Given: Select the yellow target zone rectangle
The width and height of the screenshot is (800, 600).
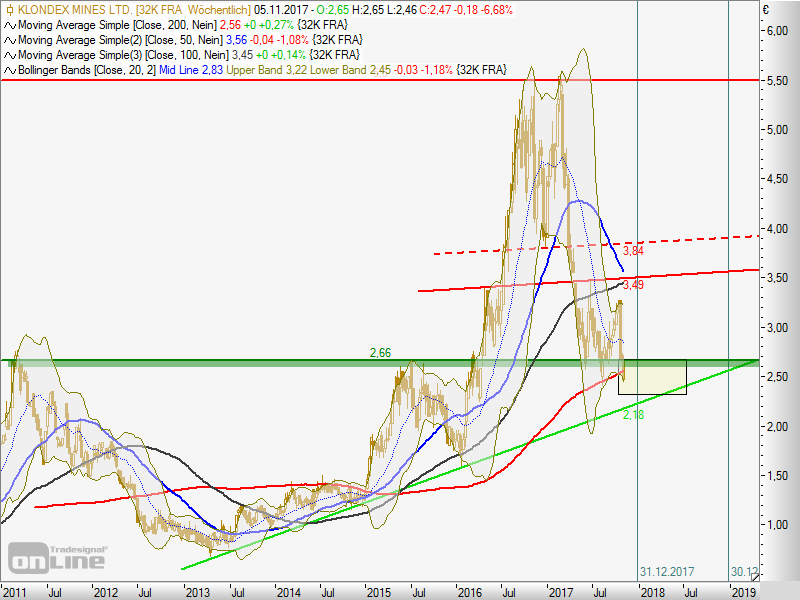Looking at the screenshot, I should point(652,378).
